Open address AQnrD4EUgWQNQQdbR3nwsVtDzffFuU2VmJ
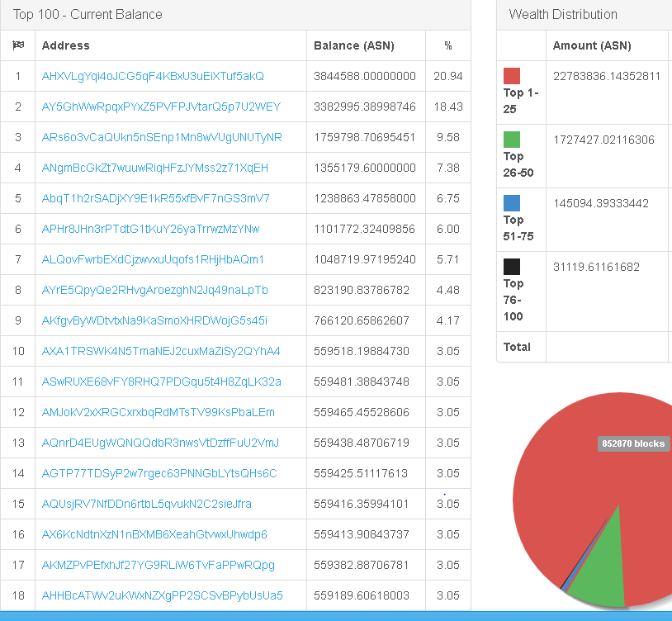The image size is (672, 621). point(160,443)
